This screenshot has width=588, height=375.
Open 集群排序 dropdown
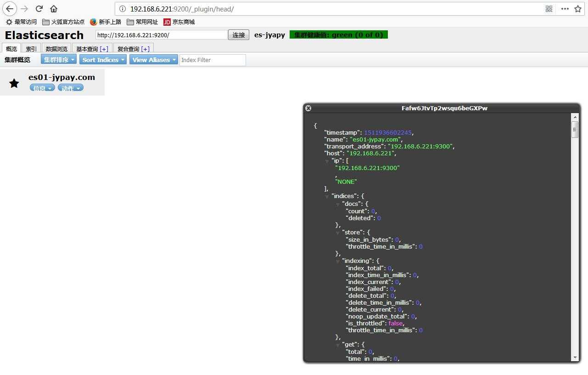tap(59, 60)
